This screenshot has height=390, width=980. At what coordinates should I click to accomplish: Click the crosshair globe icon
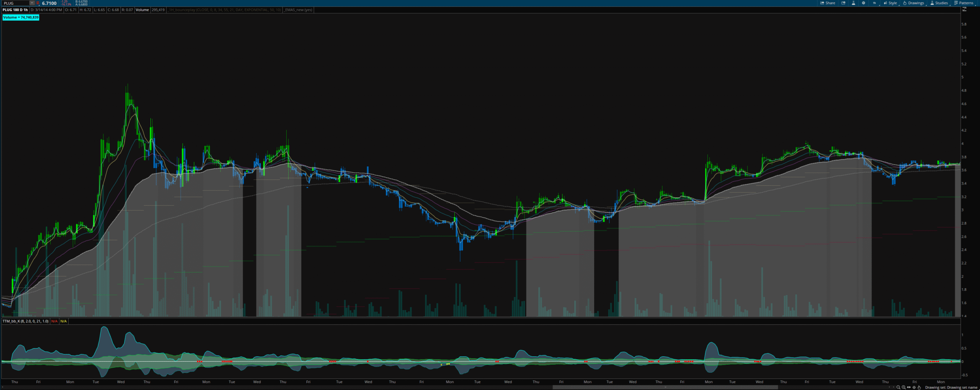point(914,387)
